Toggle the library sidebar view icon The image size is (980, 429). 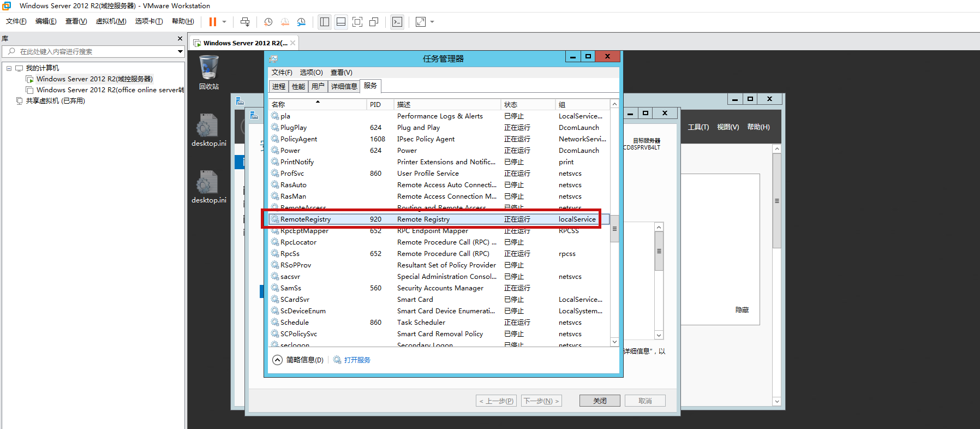tap(325, 22)
